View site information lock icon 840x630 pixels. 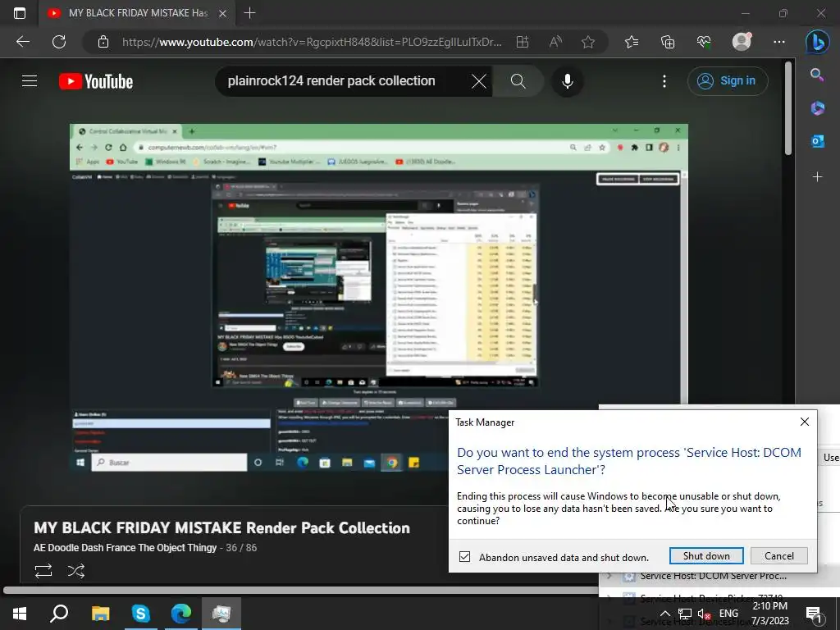tap(103, 42)
